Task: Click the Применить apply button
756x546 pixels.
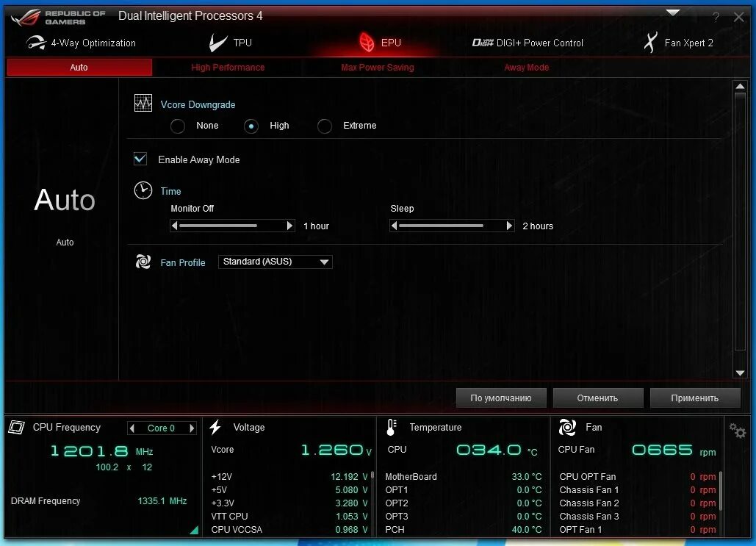Action: pos(695,398)
